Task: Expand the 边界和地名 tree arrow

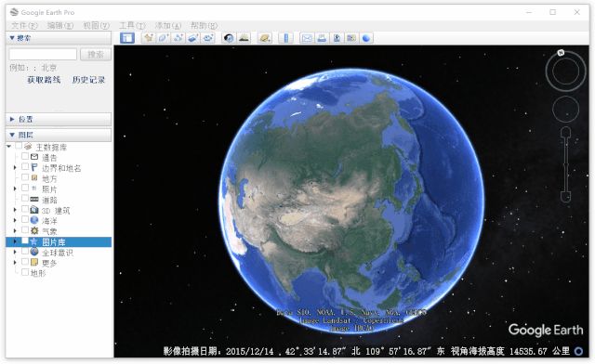Action: pos(15,167)
